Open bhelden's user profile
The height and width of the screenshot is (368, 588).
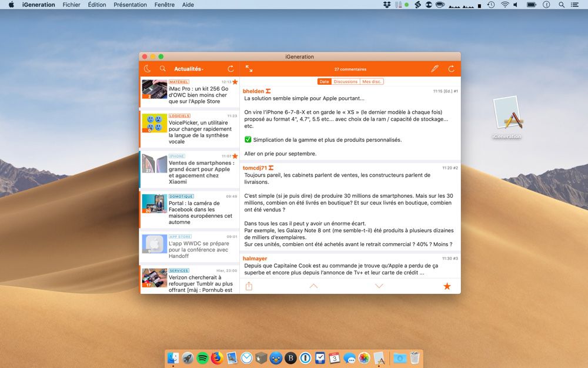(x=253, y=91)
